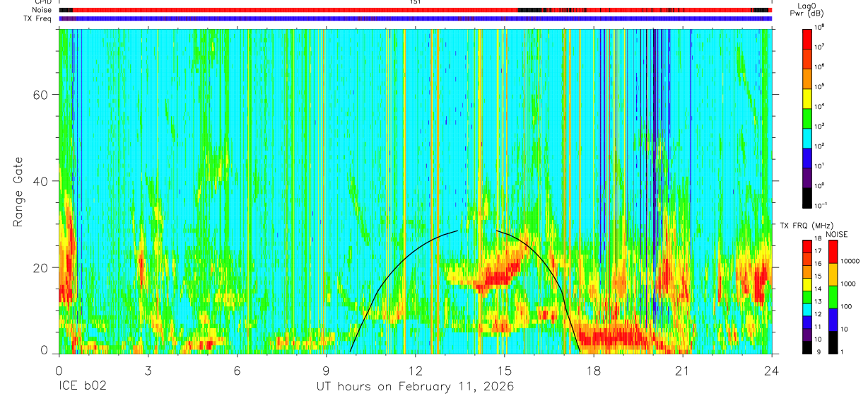This screenshot has width=868, height=401.
Task: Click the x-axis tick label '3'
Action: (148, 370)
